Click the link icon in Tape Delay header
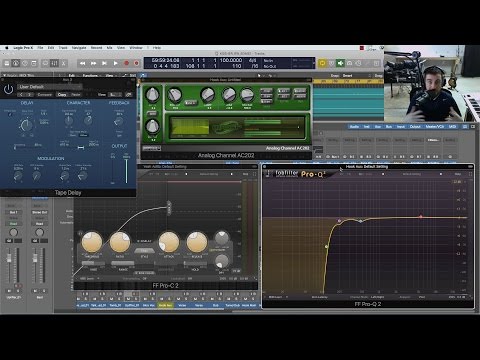 (129, 95)
